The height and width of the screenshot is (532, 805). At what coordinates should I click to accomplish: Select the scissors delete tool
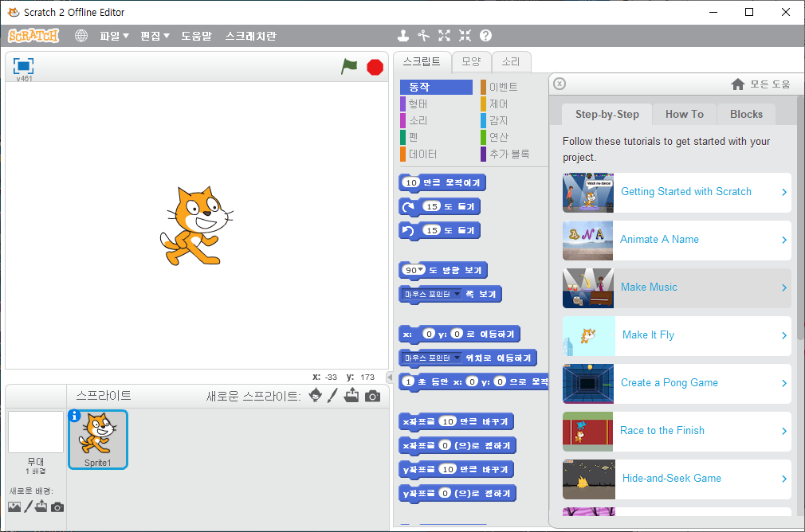[424, 36]
